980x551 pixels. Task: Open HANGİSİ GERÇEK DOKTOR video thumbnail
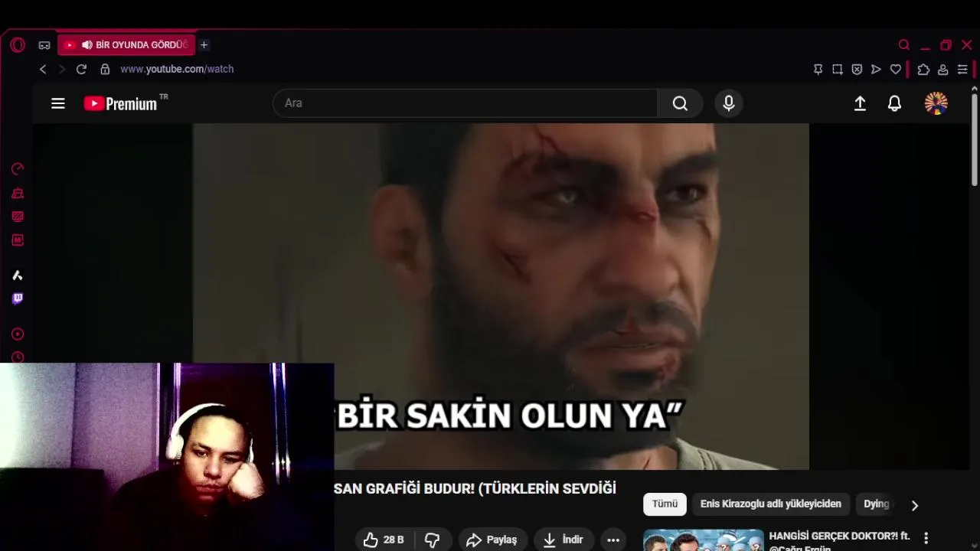tap(704, 540)
